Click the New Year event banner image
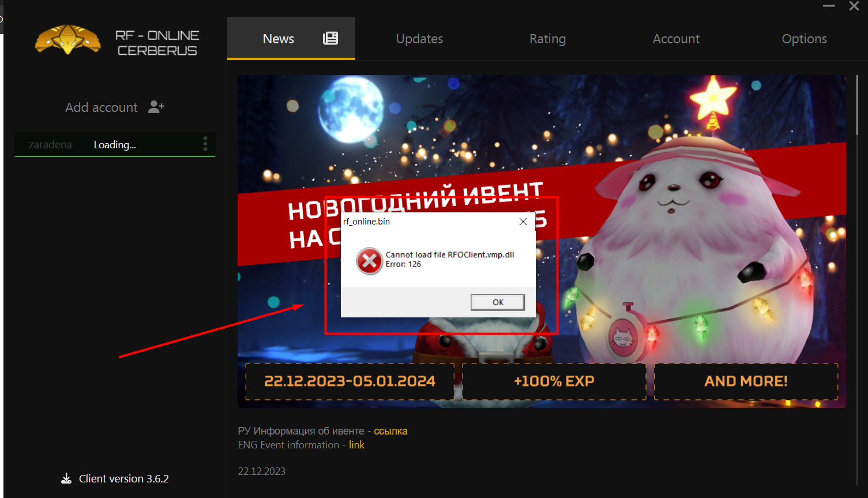The width and height of the screenshot is (868, 498). 542,241
